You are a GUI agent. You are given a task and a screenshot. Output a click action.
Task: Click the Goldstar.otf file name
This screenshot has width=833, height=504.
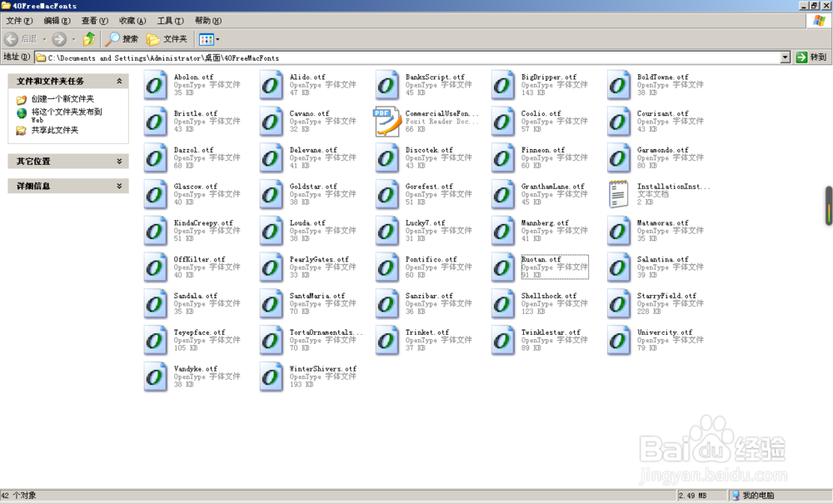pyautogui.click(x=313, y=187)
